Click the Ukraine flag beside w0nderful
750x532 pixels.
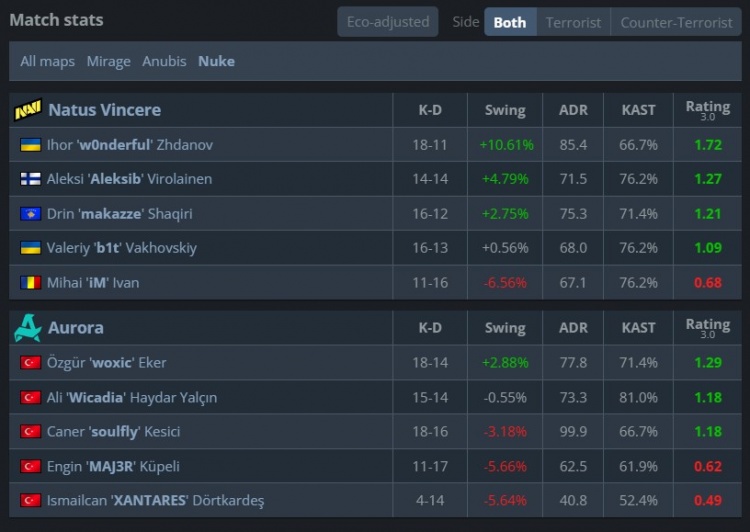(30, 145)
